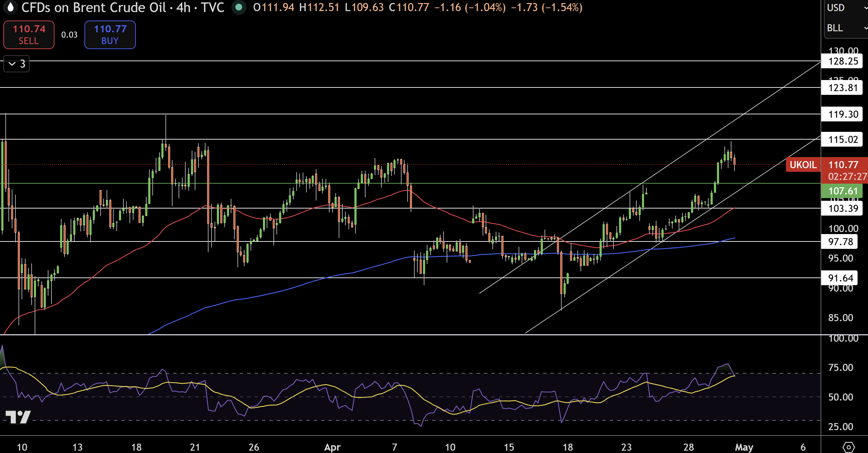Screen dimensions: 868x453
Task: Click the 02:27:27 bar countdown timer
Action: [847, 177]
